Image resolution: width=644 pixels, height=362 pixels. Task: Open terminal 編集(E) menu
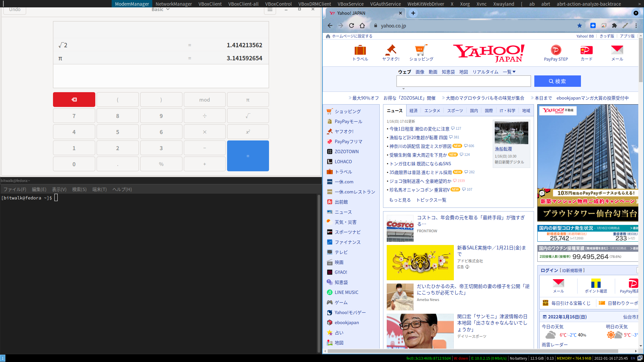(39, 189)
